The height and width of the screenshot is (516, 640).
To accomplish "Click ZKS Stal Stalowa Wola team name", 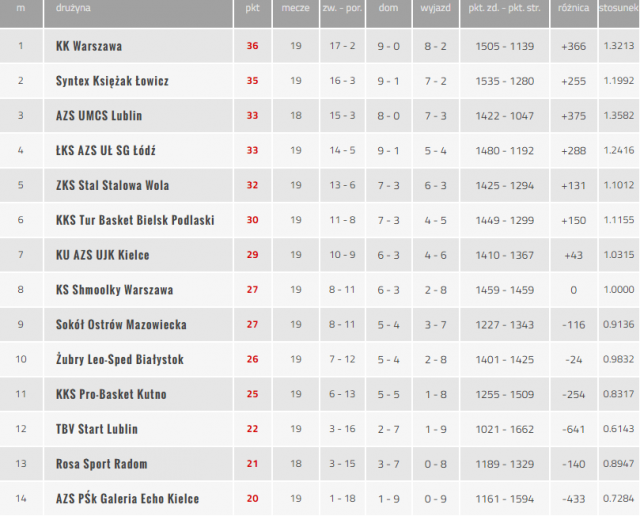I will tap(112, 185).
